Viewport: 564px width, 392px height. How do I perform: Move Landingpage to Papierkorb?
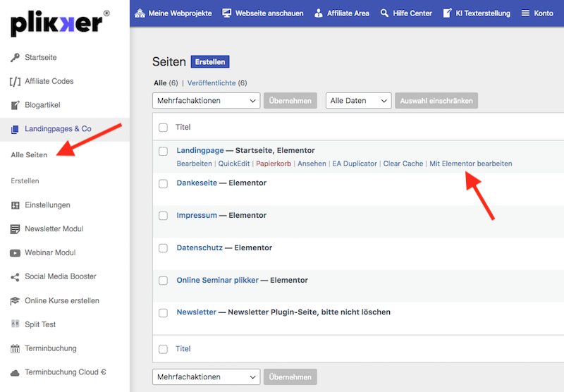coord(274,164)
